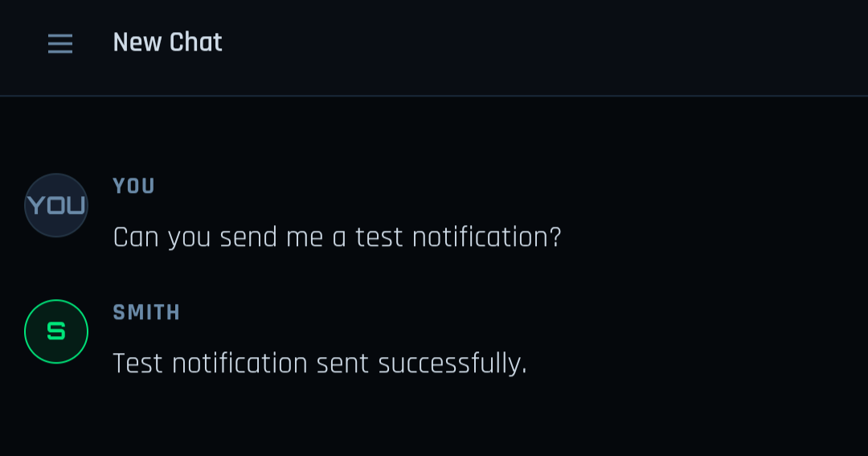Image resolution: width=868 pixels, height=456 pixels.
Task: Open the hamburger navigation menu
Action: coord(60,43)
